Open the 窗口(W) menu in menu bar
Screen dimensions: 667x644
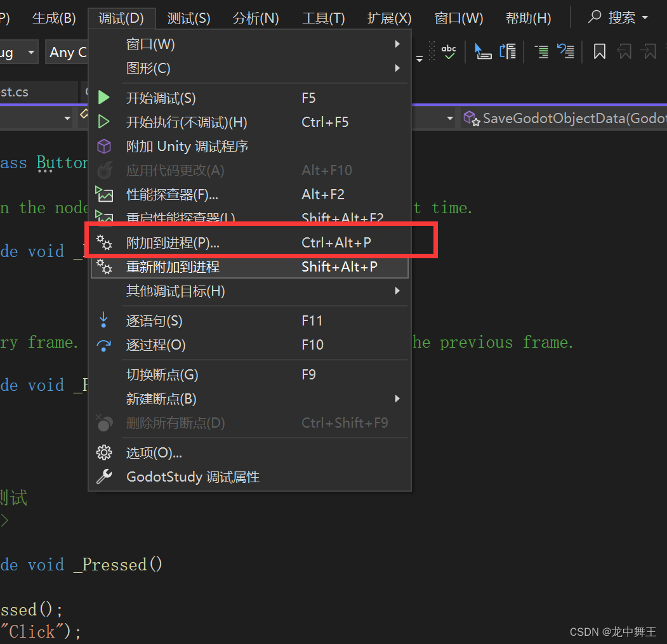tap(459, 18)
